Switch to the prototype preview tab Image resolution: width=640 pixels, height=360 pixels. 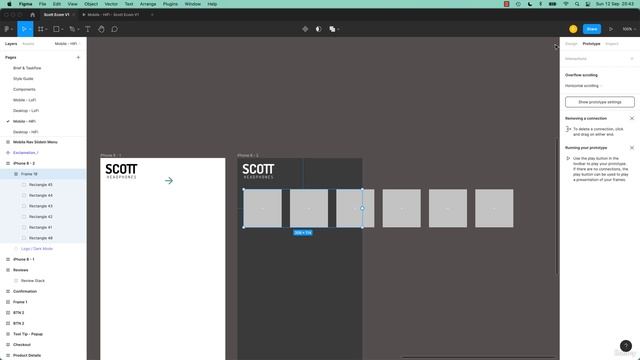(x=111, y=15)
